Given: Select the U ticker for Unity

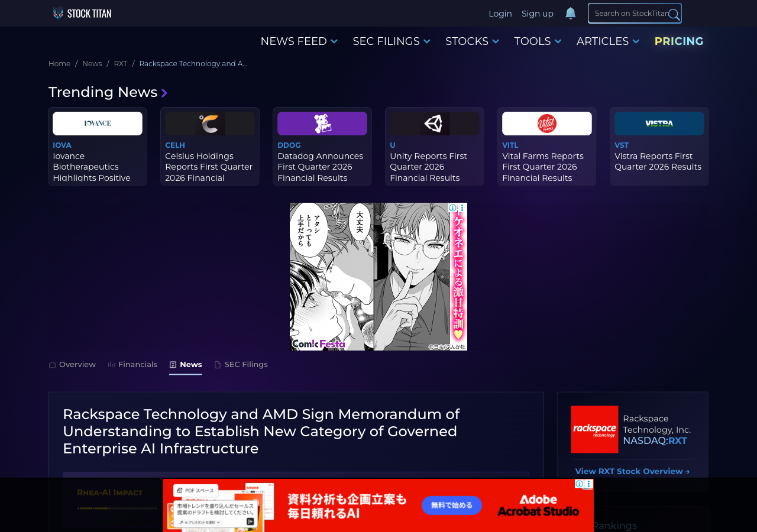Looking at the screenshot, I should [393, 145].
